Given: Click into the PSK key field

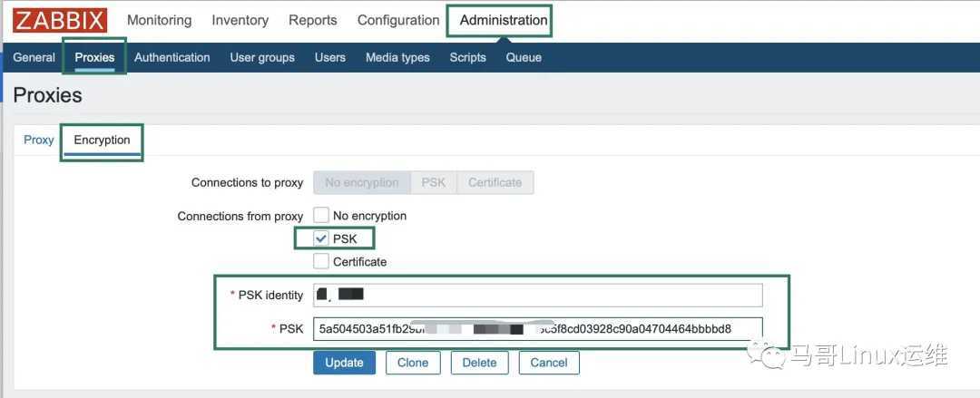Looking at the screenshot, I should (538, 329).
